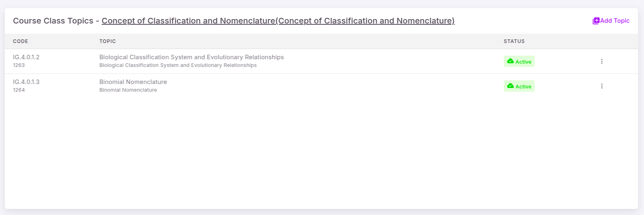Select the CODE column header
This screenshot has width=644, height=215.
coord(21,41)
